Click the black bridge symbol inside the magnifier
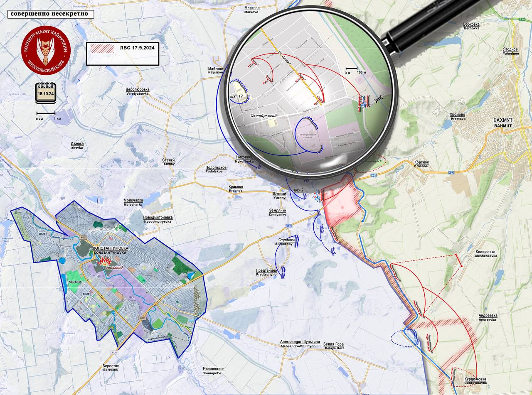Screen dimensions: 532x395 tap(379, 98)
